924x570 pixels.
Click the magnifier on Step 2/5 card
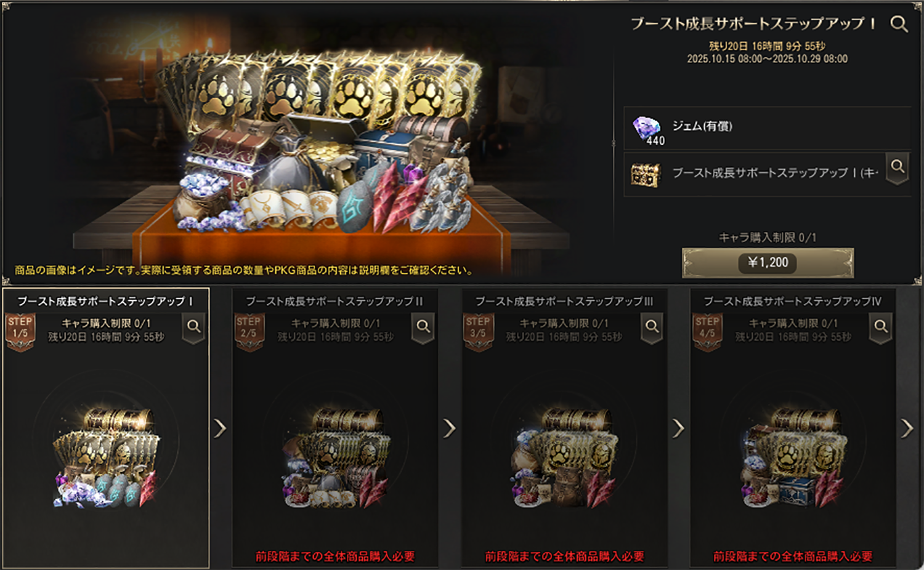(x=423, y=328)
